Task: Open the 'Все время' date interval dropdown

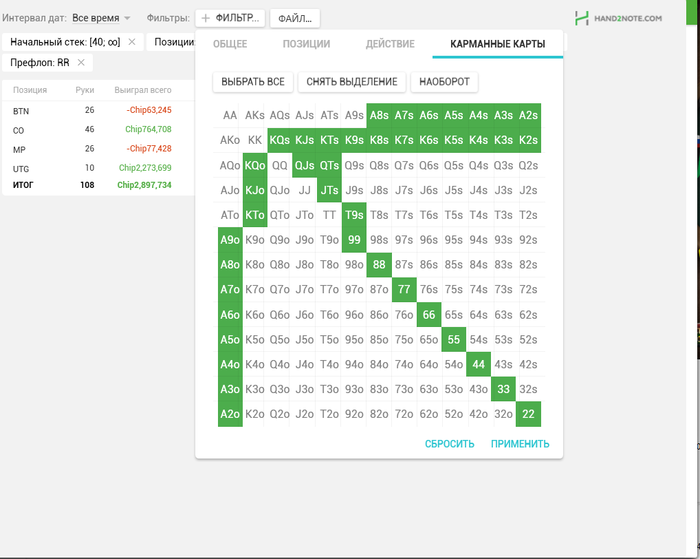Action: pos(101,18)
